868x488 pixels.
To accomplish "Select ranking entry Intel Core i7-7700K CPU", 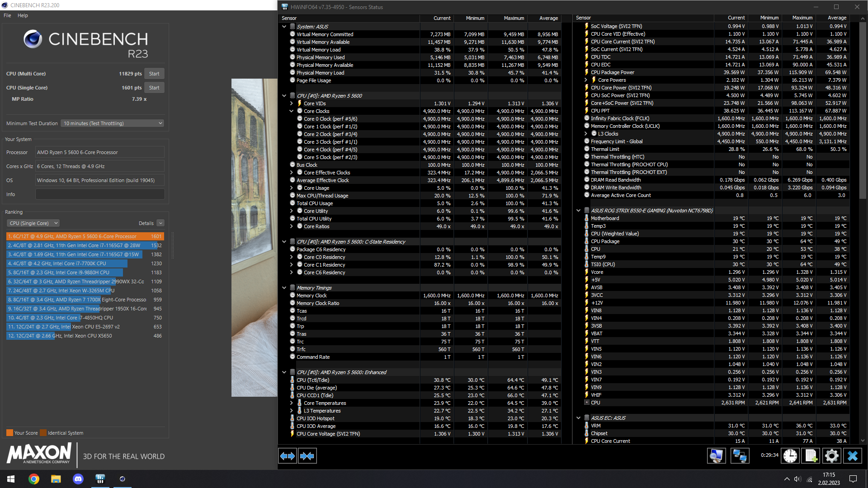I will tap(85, 263).
